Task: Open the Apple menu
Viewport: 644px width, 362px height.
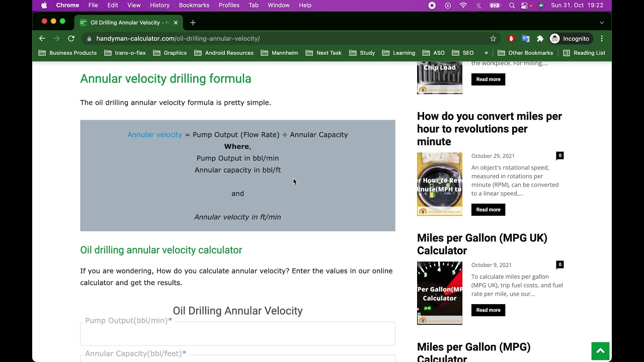Action: (44, 5)
